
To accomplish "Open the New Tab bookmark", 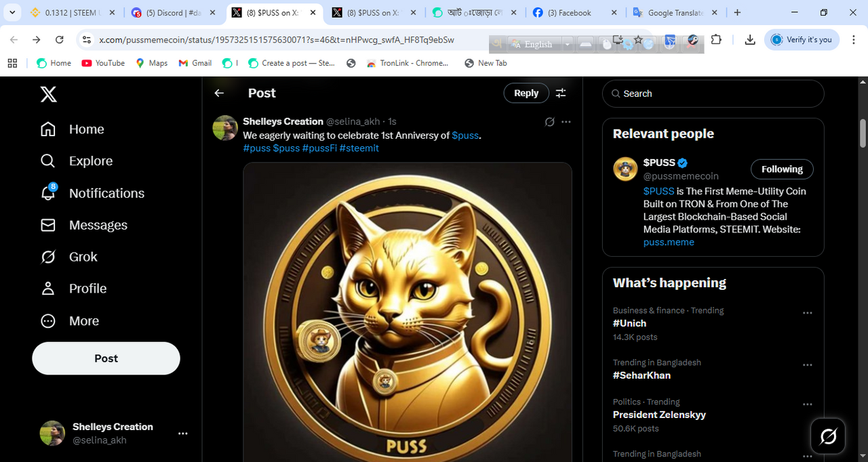I will 486,63.
